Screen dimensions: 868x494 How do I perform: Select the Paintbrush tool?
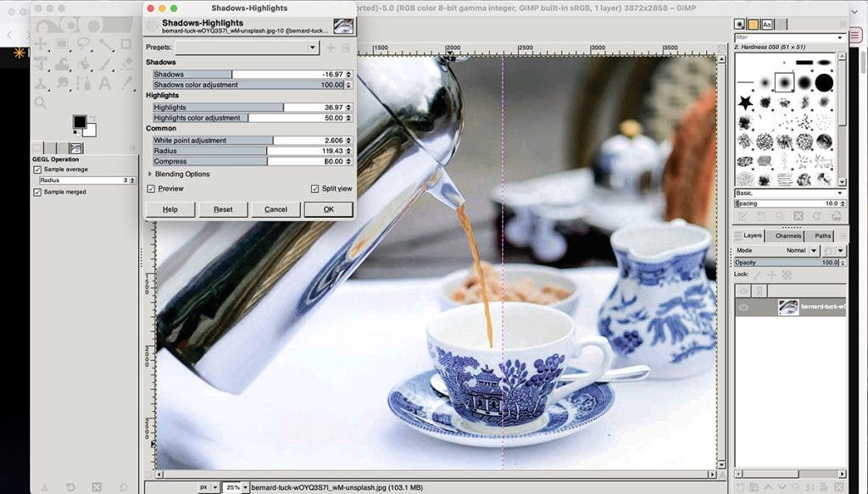[105, 64]
